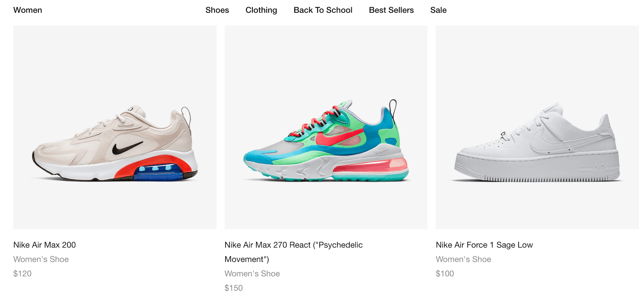644x302 pixels.
Task: Click the $120 price of Air Max 200
Action: [x=22, y=273]
